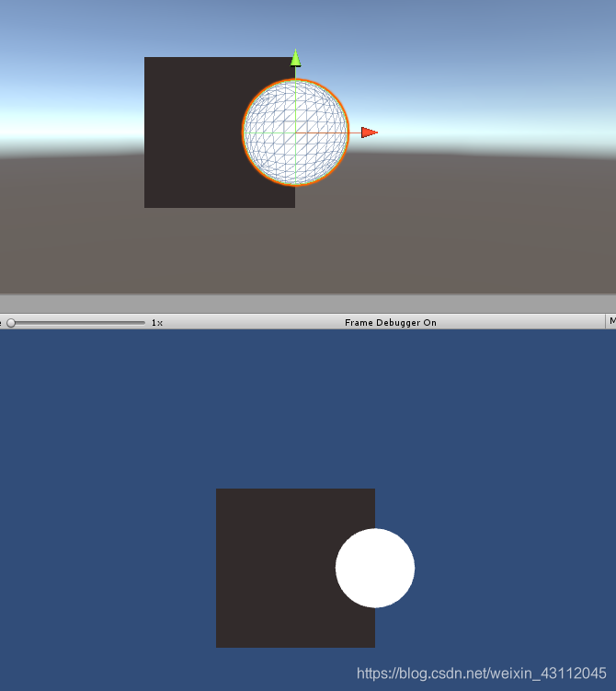Click the white circle in Game view
The height and width of the screenshot is (691, 616).
tap(375, 568)
